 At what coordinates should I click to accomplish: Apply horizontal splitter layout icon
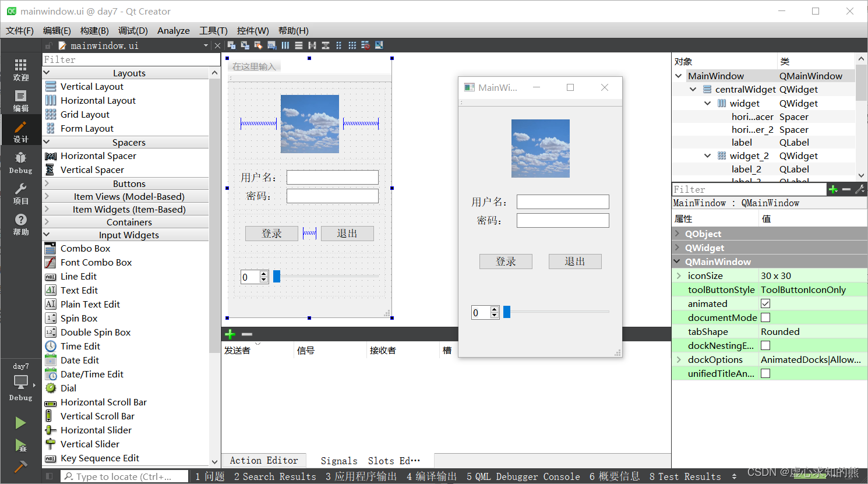(x=312, y=45)
